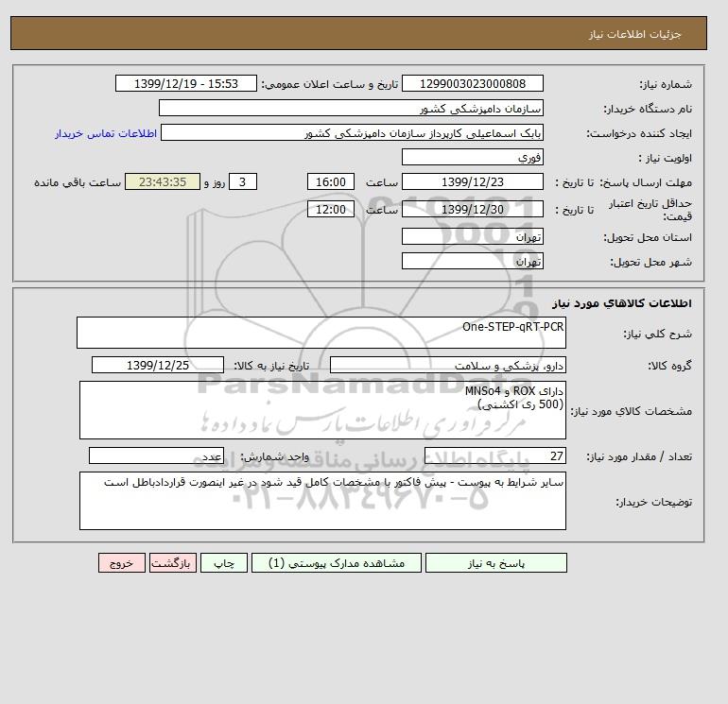Click the ساعت باقی مانده label

click(78, 182)
